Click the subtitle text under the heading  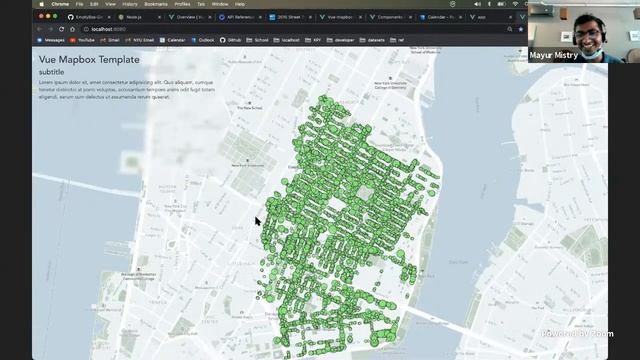point(51,72)
